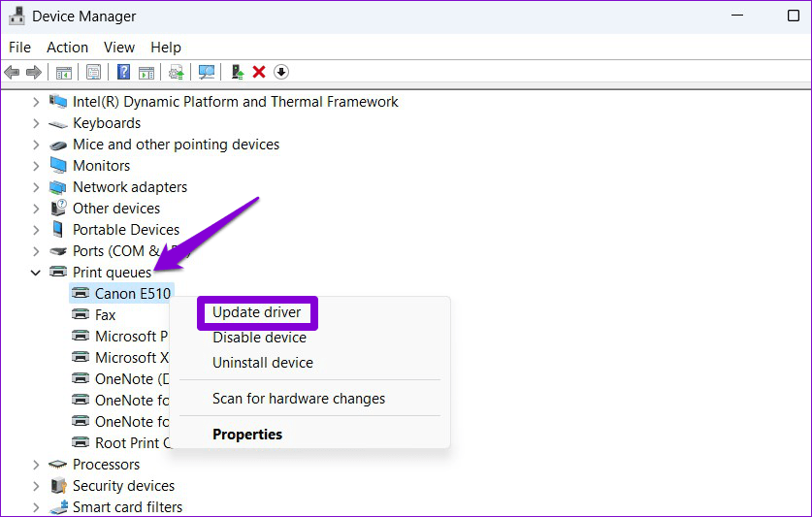Click the Update device driver toolbar icon
The height and width of the screenshot is (517, 812).
237,72
